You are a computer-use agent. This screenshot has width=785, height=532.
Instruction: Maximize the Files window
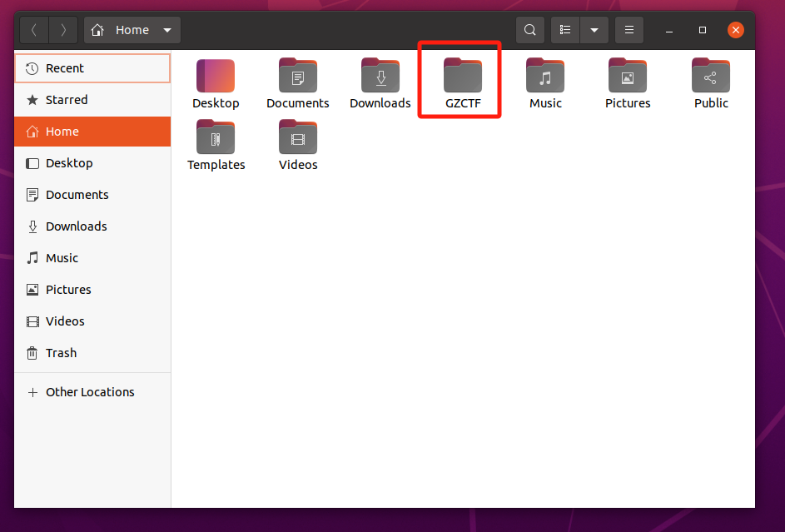703,30
